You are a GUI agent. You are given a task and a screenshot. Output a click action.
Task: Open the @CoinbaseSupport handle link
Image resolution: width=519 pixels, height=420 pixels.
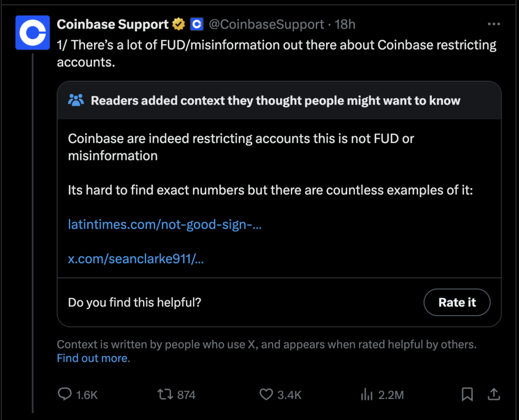pos(266,24)
